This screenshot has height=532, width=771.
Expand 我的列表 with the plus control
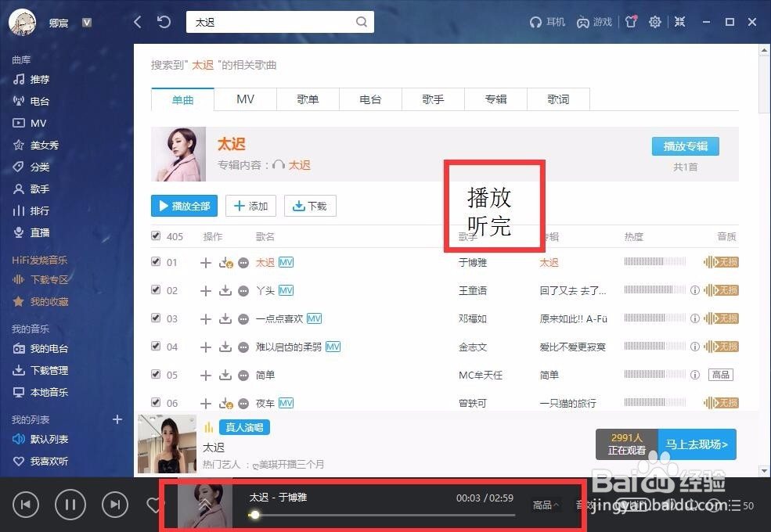click(x=117, y=419)
